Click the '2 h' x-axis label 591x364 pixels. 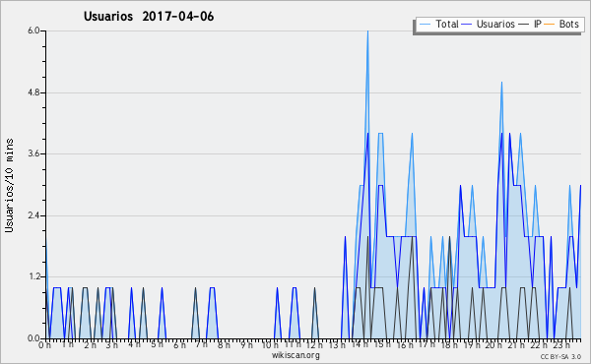pyautogui.click(x=90, y=345)
